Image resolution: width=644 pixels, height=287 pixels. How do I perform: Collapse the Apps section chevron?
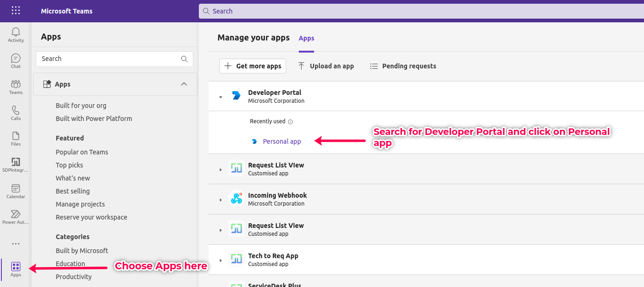(184, 84)
